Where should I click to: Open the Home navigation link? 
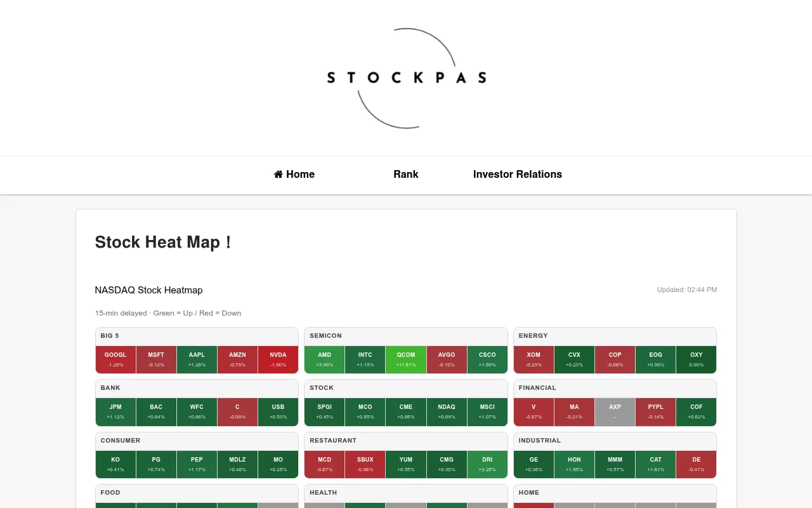[294, 174]
